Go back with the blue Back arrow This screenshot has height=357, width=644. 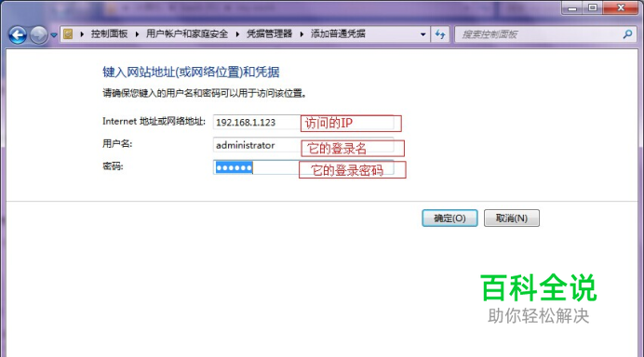pyautogui.click(x=18, y=35)
